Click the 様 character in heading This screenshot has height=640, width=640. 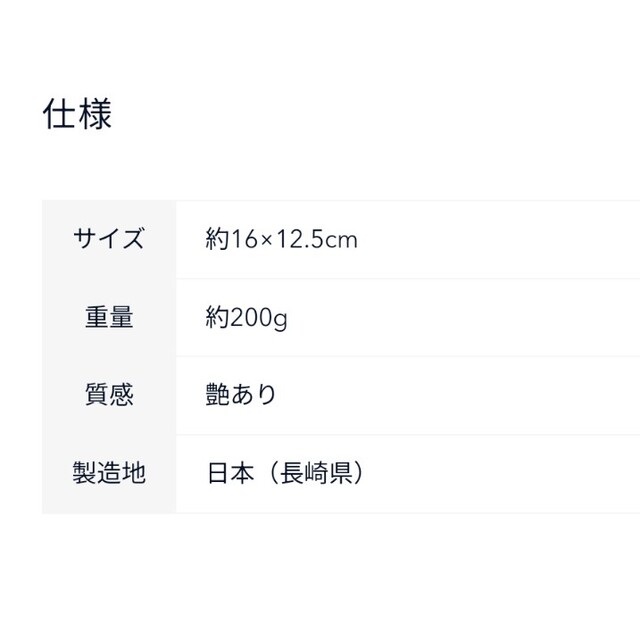click(x=95, y=114)
